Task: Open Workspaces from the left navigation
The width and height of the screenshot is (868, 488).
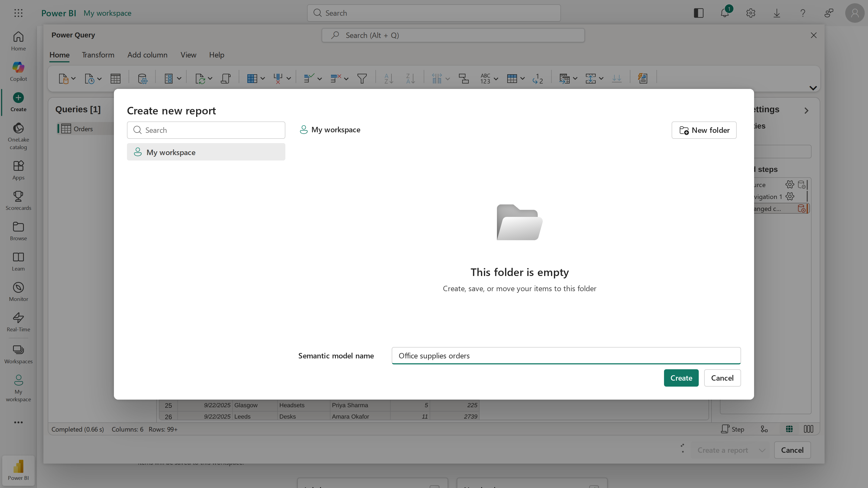Action: tap(18, 354)
